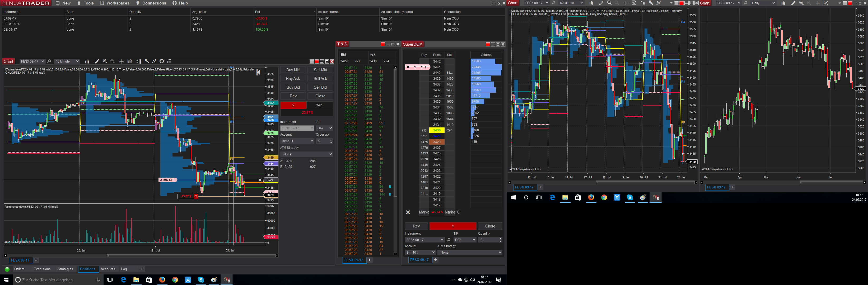868x285 pixels.
Task: Switch to the Accounts tab
Action: coord(108,269)
